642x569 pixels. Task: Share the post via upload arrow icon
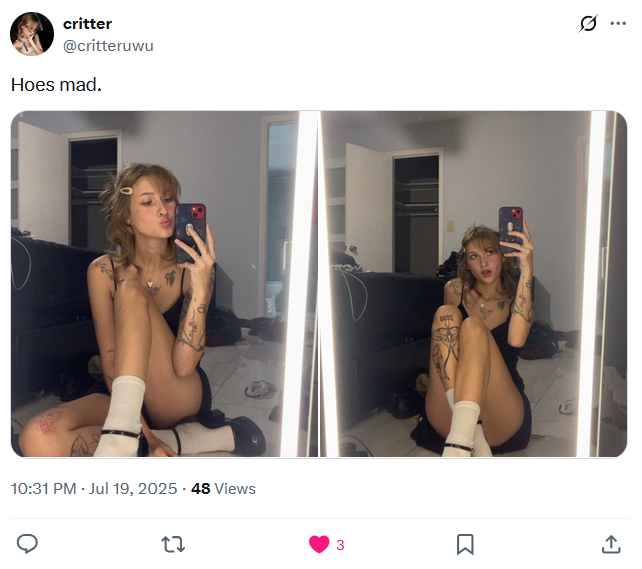coord(611,544)
